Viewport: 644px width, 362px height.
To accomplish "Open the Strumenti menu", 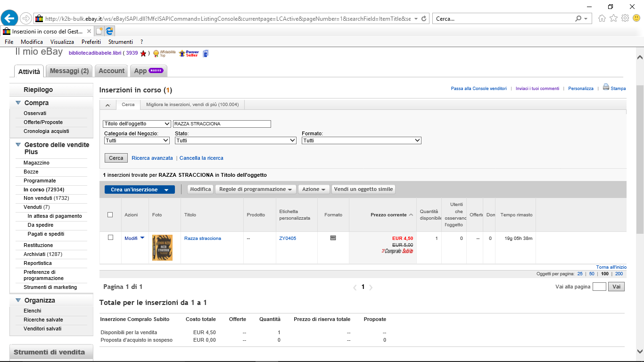I will click(121, 42).
